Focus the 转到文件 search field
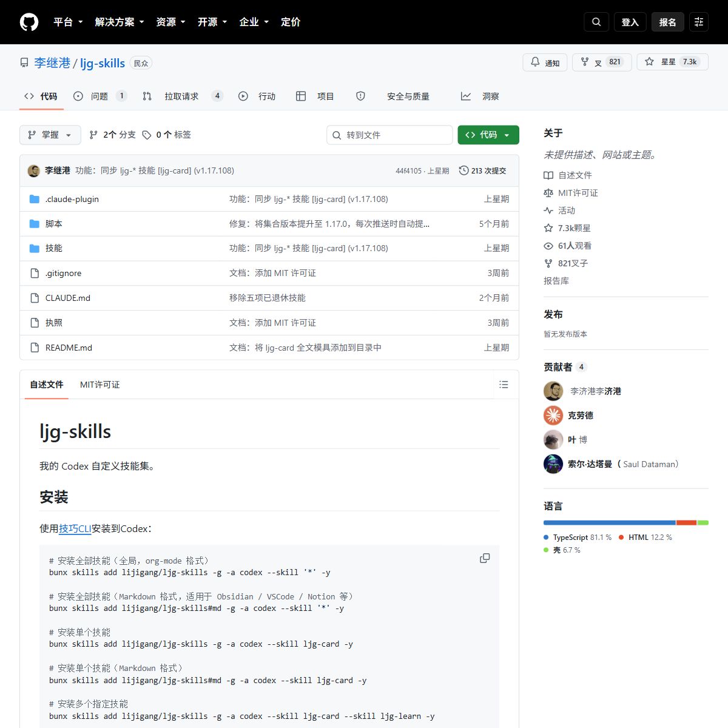Viewport: 728px width, 728px height. [389, 135]
